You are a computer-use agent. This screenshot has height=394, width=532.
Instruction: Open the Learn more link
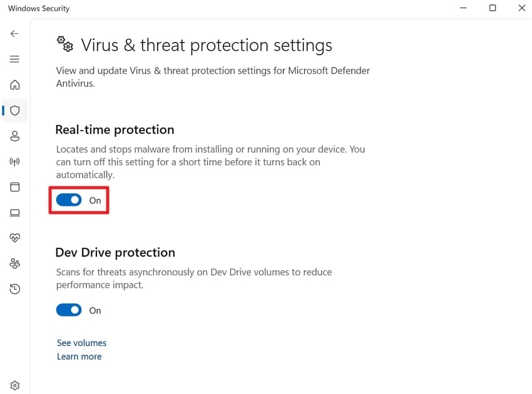(x=79, y=356)
